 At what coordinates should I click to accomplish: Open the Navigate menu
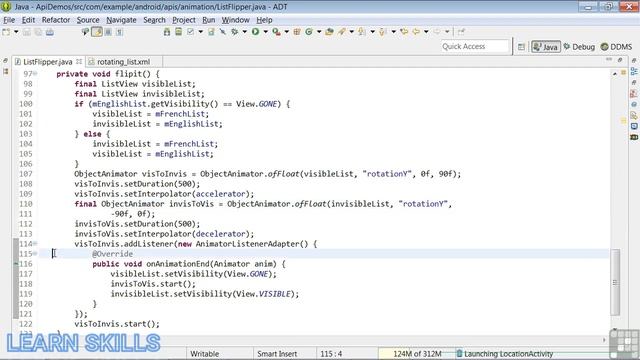click(121, 20)
